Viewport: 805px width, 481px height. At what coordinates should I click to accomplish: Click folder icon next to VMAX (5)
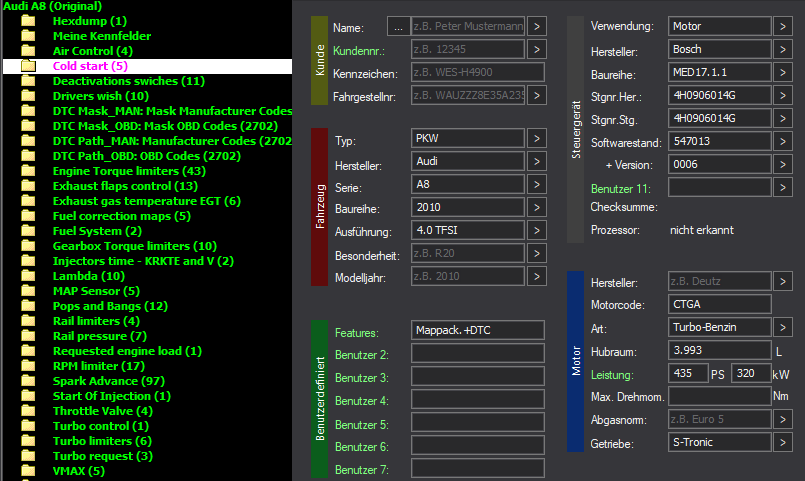pos(28,471)
